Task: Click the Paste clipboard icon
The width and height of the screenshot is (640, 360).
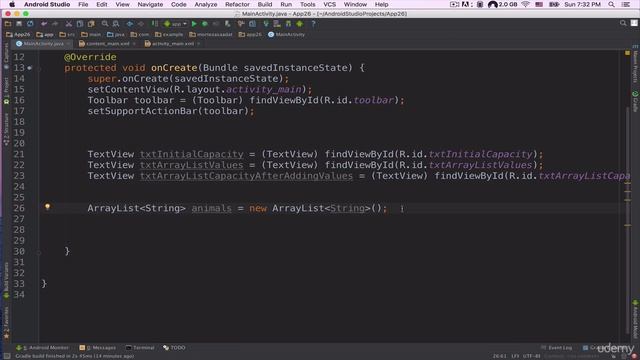Action: (x=91, y=24)
